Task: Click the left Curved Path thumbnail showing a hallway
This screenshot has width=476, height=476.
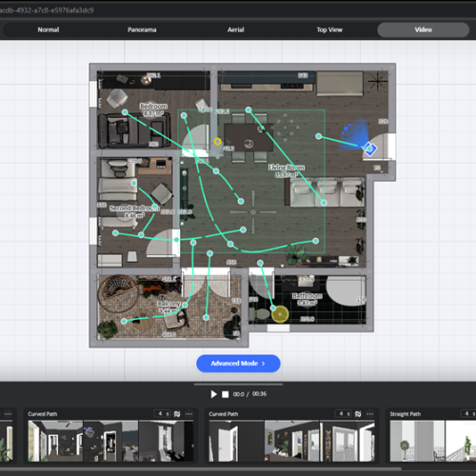Action: [55, 441]
